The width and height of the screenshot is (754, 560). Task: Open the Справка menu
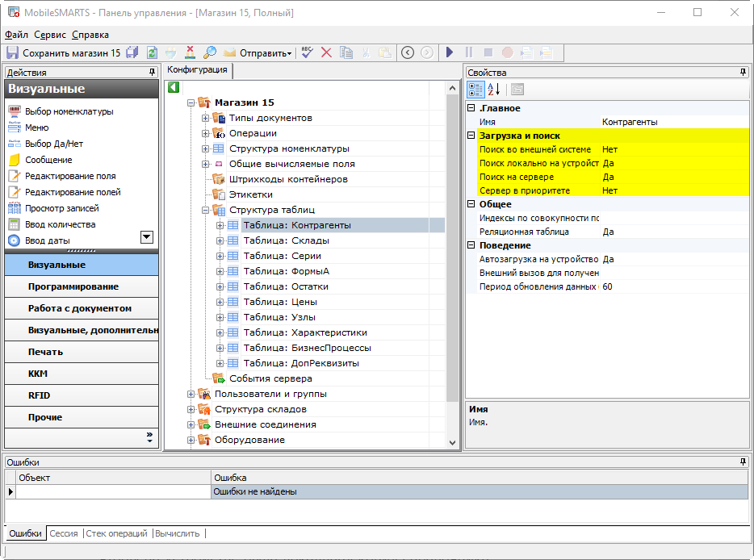click(90, 35)
